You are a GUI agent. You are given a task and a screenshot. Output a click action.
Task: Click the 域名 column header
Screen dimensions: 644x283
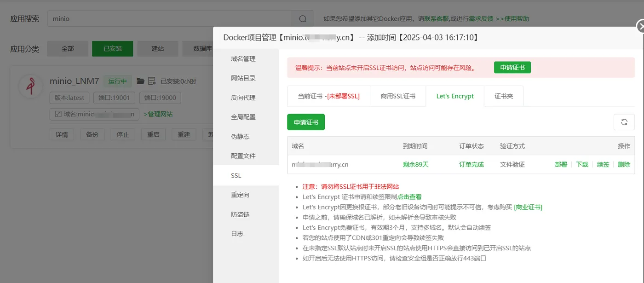tap(298, 146)
